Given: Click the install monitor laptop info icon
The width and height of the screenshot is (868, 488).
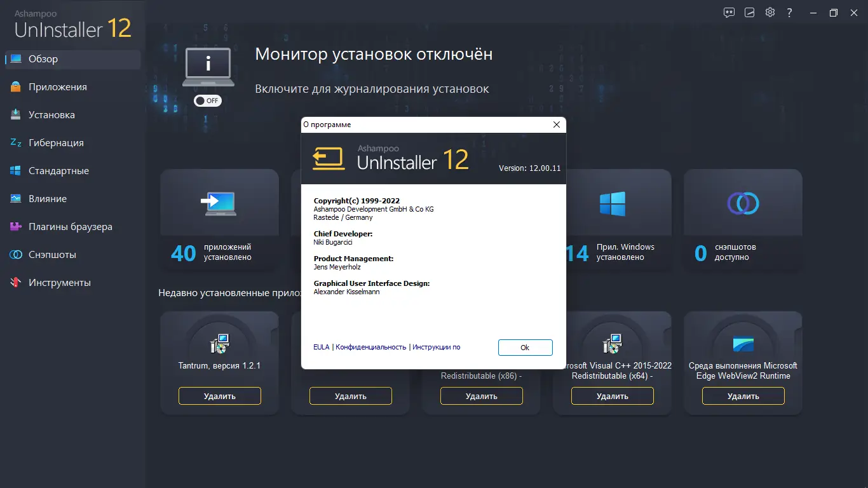Looking at the screenshot, I should (x=208, y=66).
